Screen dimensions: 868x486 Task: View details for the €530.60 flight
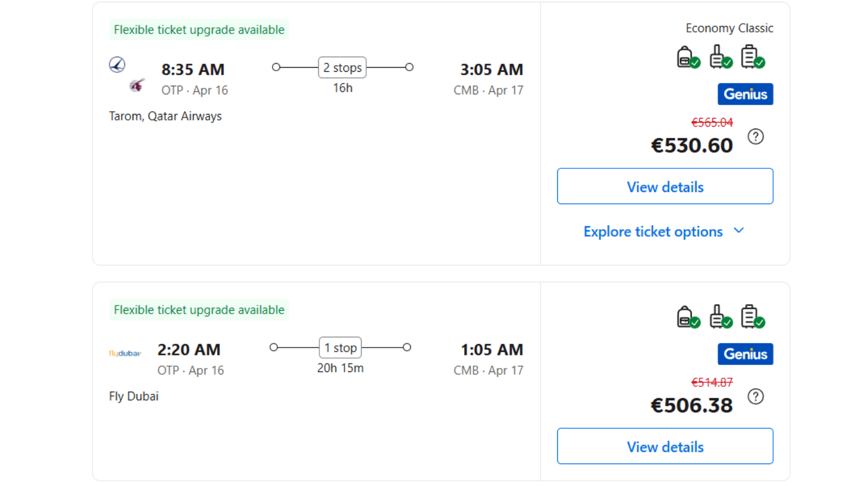pyautogui.click(x=665, y=186)
